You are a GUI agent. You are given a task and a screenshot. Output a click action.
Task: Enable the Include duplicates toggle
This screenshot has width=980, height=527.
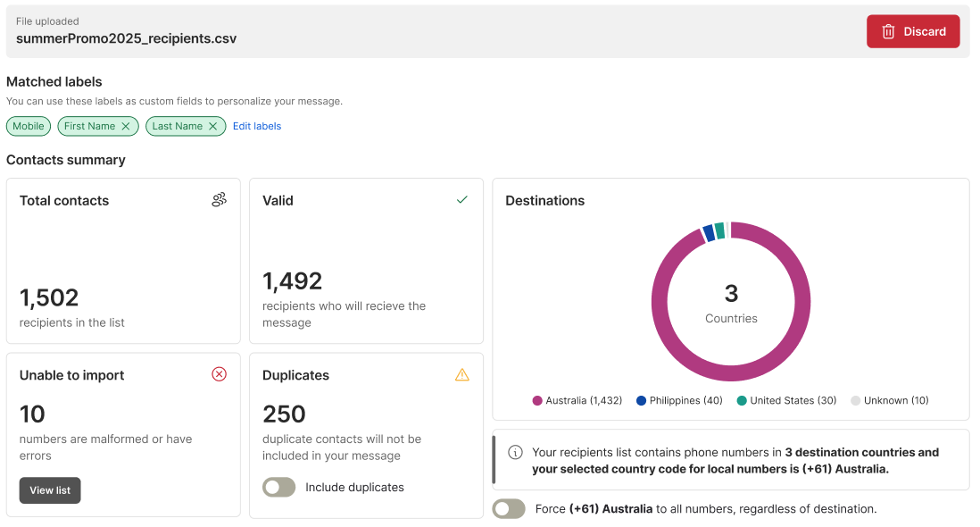[x=278, y=487]
